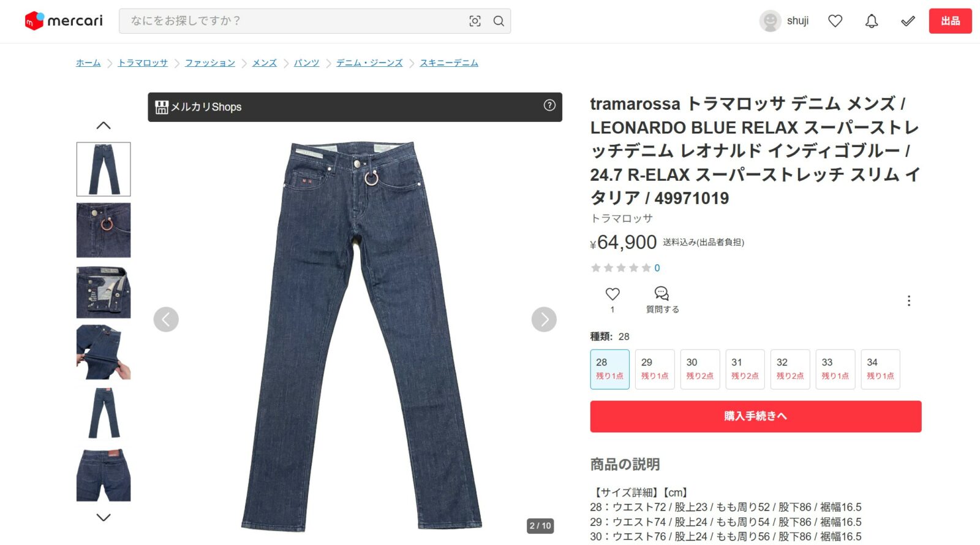The image size is (980, 545).
Task: Open favorites heart in header
Action: [835, 21]
